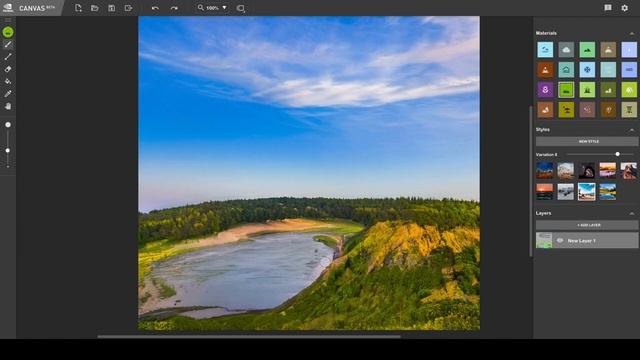Pick the lime green leaf material
640x360 pixels.
629,90
